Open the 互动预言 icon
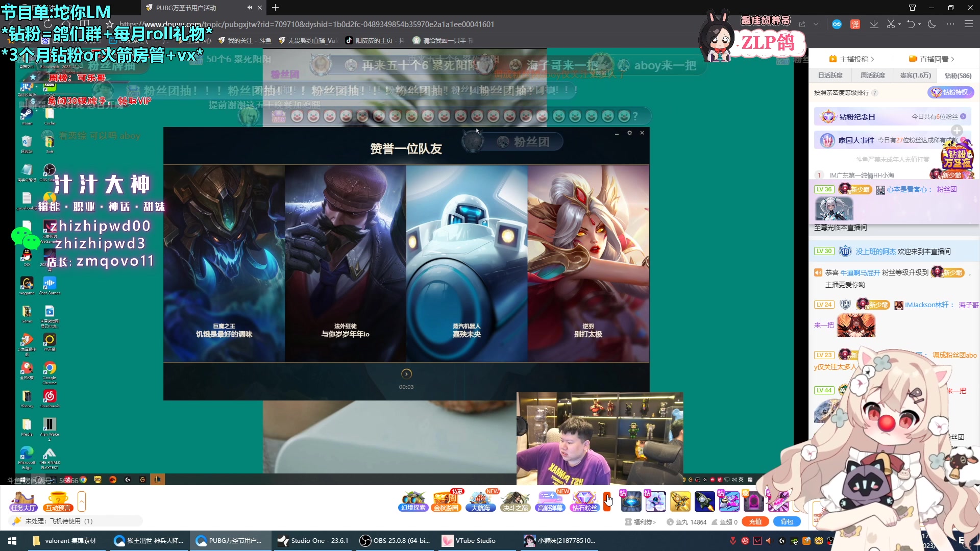The height and width of the screenshot is (551, 980). click(x=58, y=502)
